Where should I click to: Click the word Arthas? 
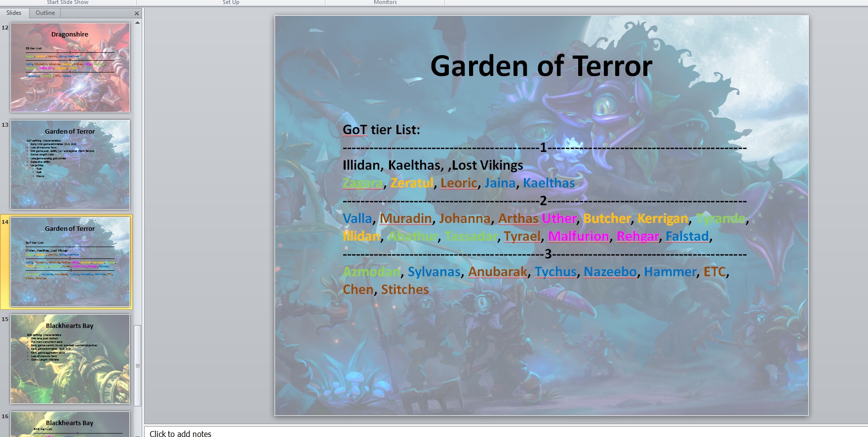coord(518,218)
